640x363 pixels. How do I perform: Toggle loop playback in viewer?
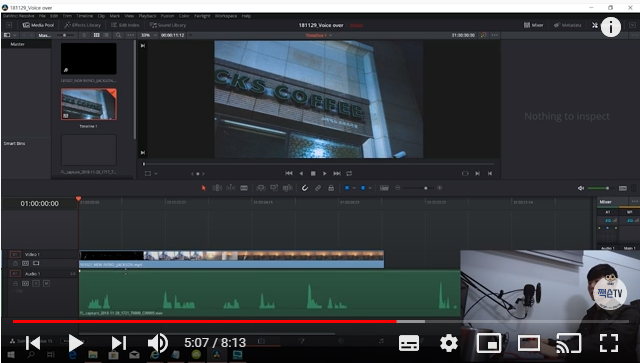coord(349,174)
